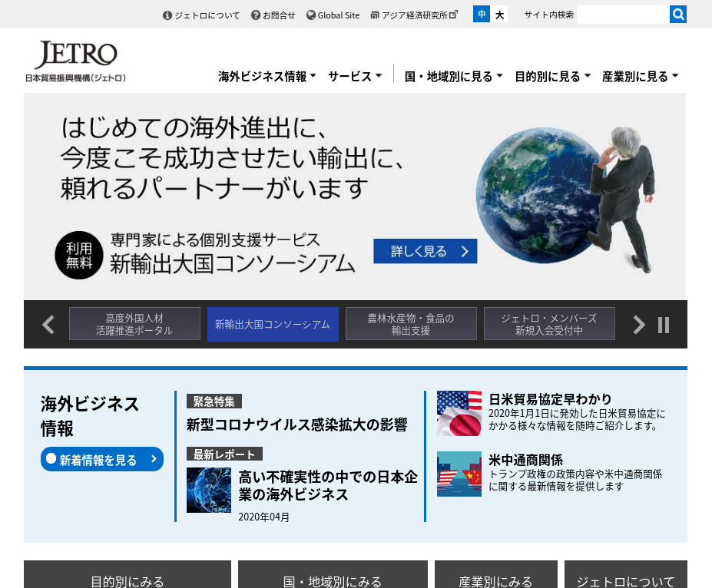Click the サイト内検索 input field
The height and width of the screenshot is (588, 712).
tap(623, 15)
